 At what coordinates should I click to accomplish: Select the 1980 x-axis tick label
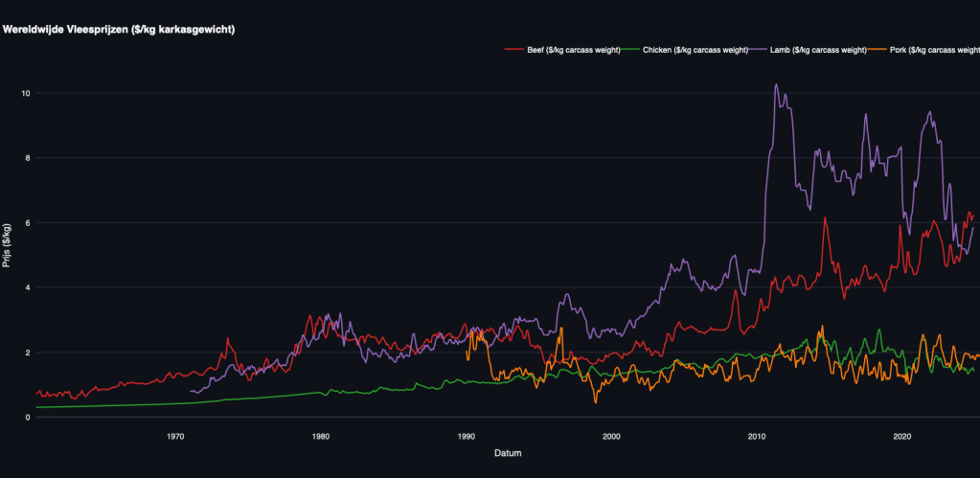321,435
